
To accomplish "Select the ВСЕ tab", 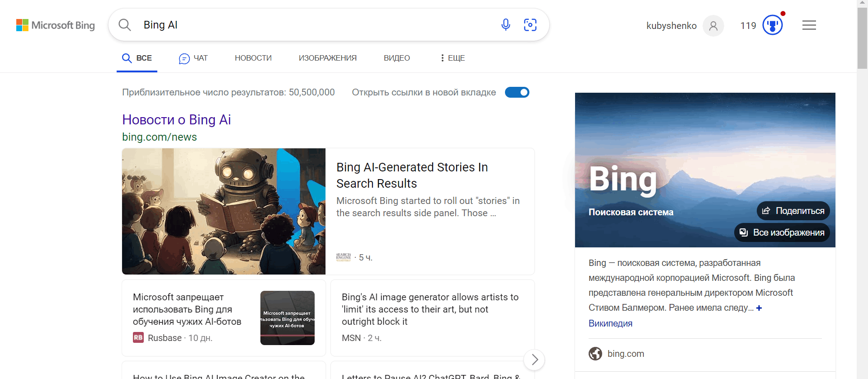I will click(x=137, y=58).
